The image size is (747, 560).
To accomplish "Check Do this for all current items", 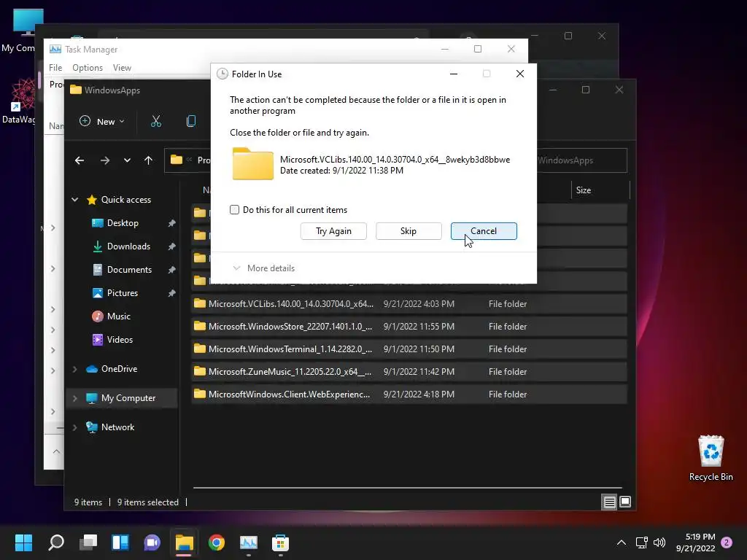I will [x=234, y=209].
